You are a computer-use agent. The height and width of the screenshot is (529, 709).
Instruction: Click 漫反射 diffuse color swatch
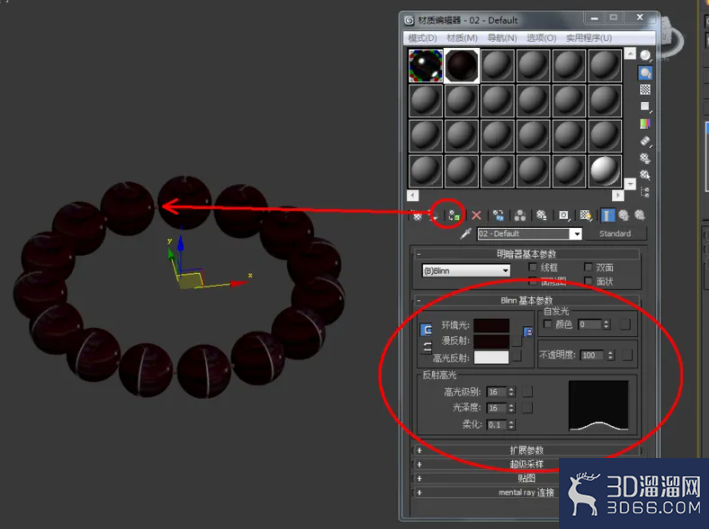coord(492,340)
